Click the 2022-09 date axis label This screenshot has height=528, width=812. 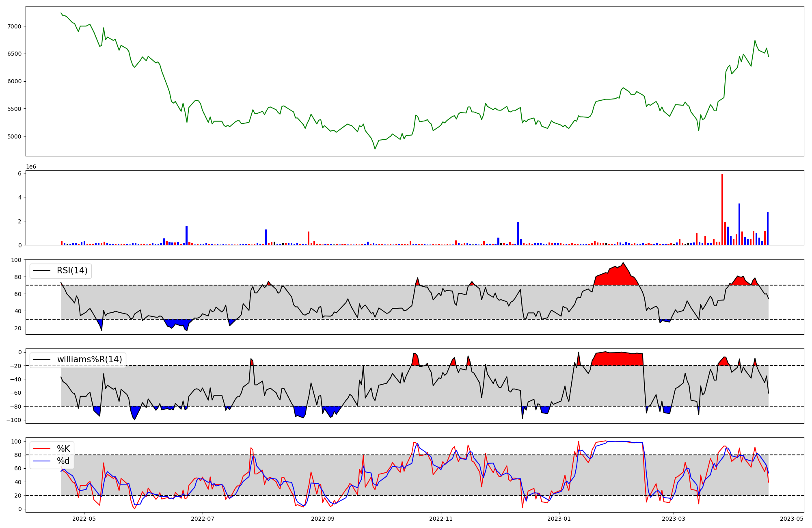coord(323,519)
